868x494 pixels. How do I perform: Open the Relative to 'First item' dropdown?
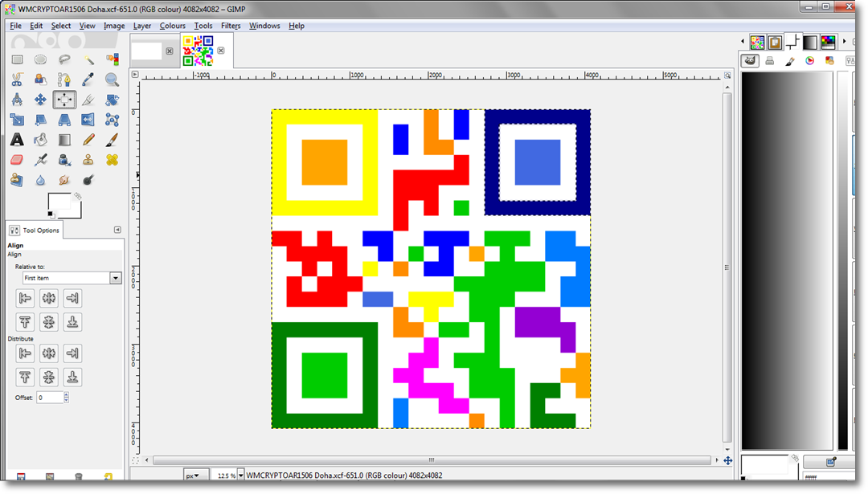coord(72,278)
